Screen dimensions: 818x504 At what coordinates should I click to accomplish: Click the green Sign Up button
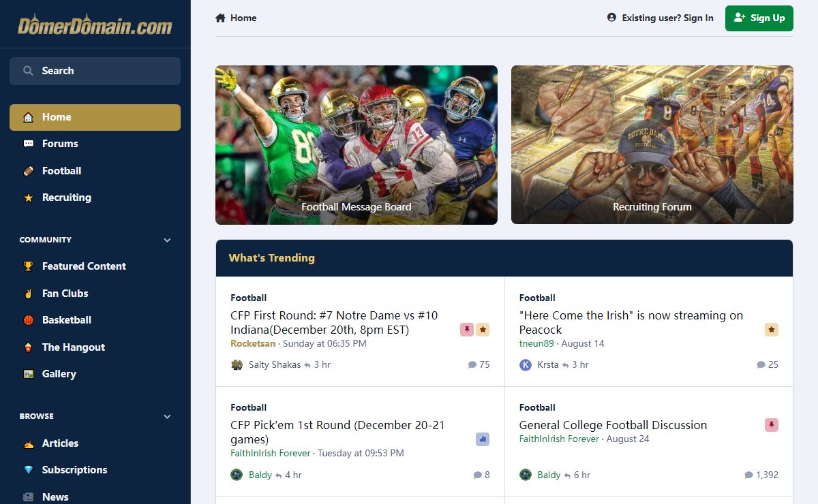(759, 18)
